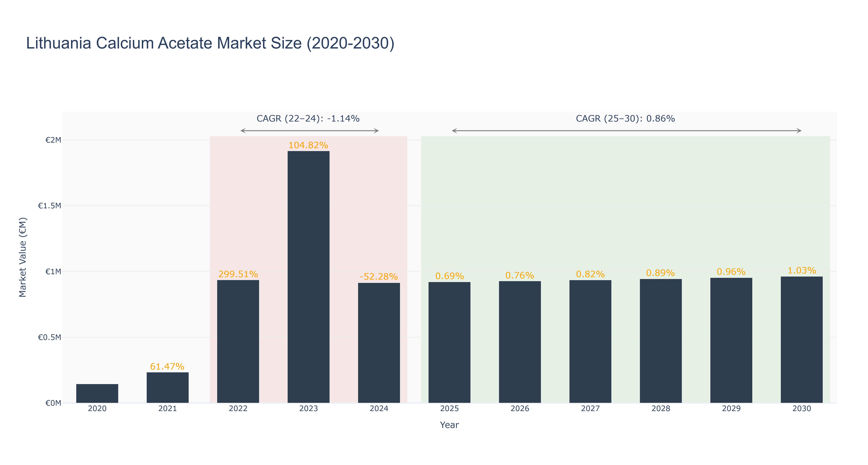868x465 pixels.
Task: Click the 2026 x-axis label
Action: 520,408
